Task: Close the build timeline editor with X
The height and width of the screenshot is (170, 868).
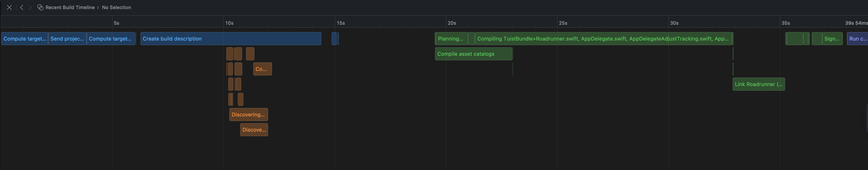Action: [9, 7]
